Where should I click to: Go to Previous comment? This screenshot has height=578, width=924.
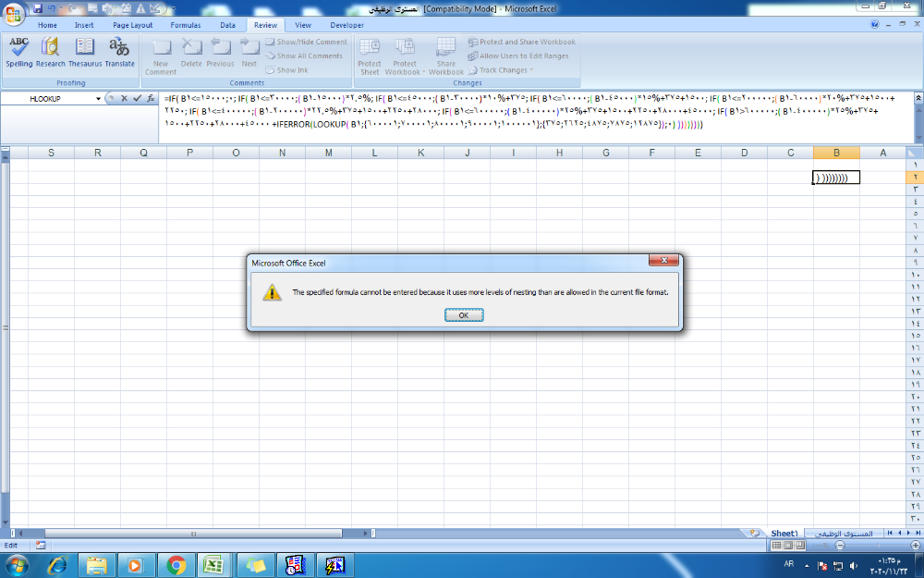221,53
